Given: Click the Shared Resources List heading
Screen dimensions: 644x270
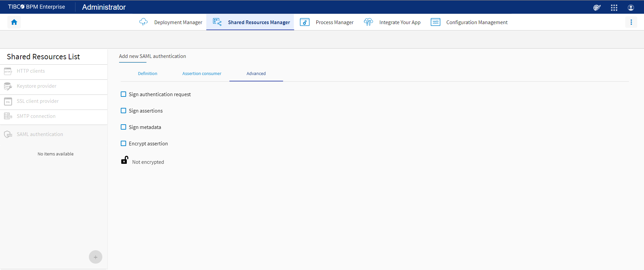Looking at the screenshot, I should (x=43, y=57).
